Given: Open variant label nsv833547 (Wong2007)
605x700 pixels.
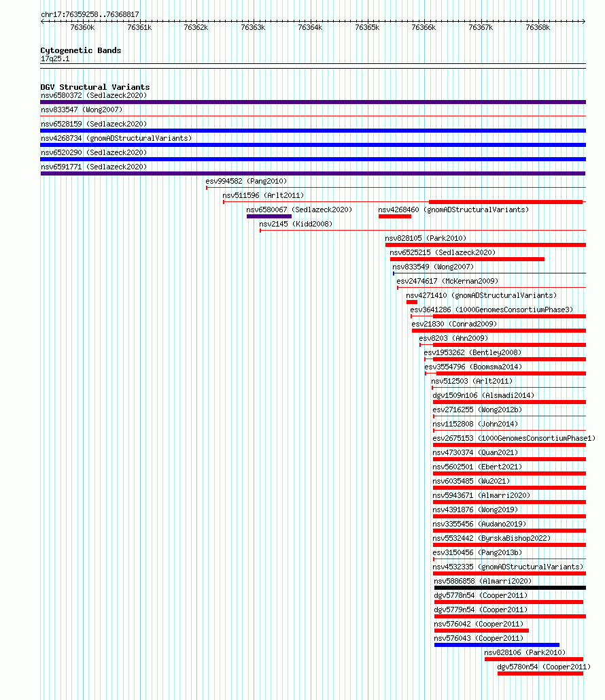Looking at the screenshot, I should [82, 110].
